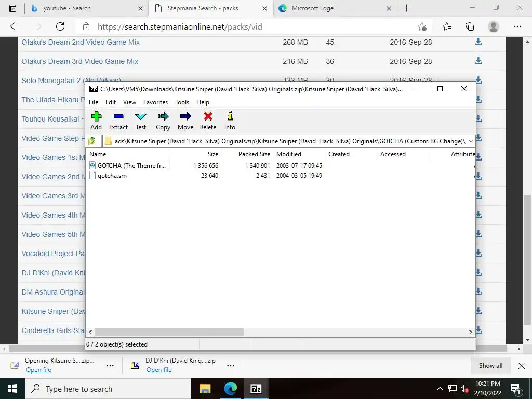Open Edge Settings and more menu

point(517,26)
